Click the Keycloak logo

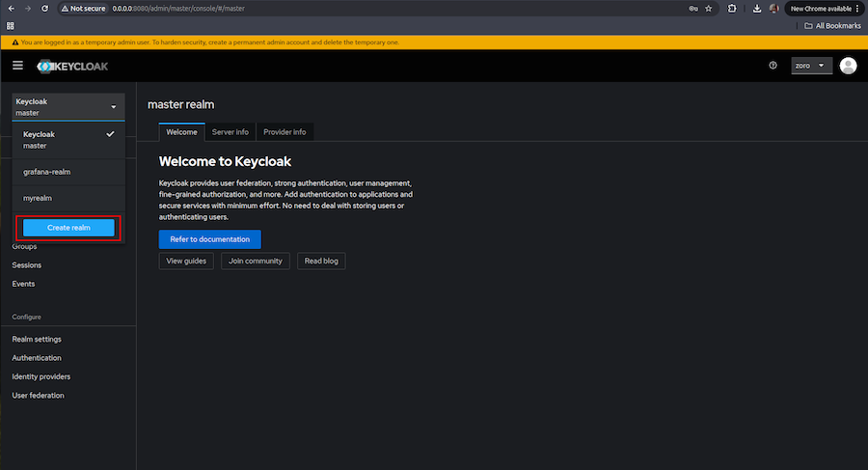72,66
